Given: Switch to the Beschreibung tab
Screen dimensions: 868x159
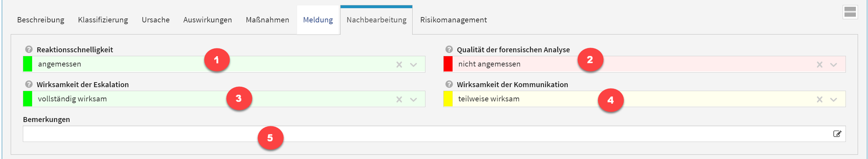Looking at the screenshot, I should click(x=41, y=20).
